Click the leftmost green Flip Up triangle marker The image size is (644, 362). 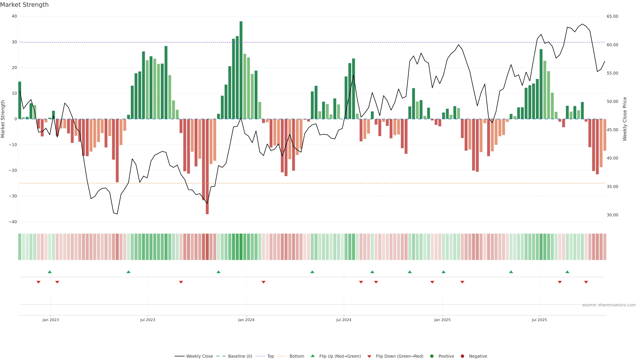coord(49,272)
